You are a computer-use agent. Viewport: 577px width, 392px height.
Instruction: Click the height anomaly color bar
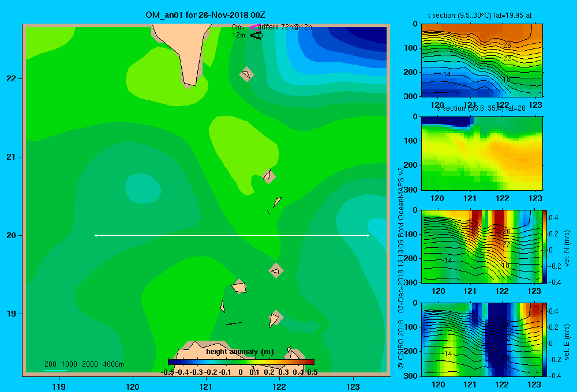[x=241, y=362]
